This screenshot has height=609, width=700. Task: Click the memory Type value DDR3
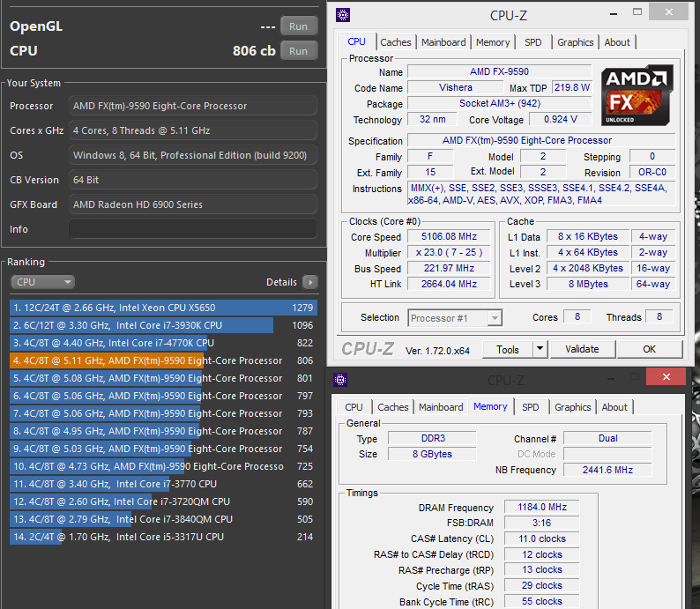pyautogui.click(x=432, y=438)
